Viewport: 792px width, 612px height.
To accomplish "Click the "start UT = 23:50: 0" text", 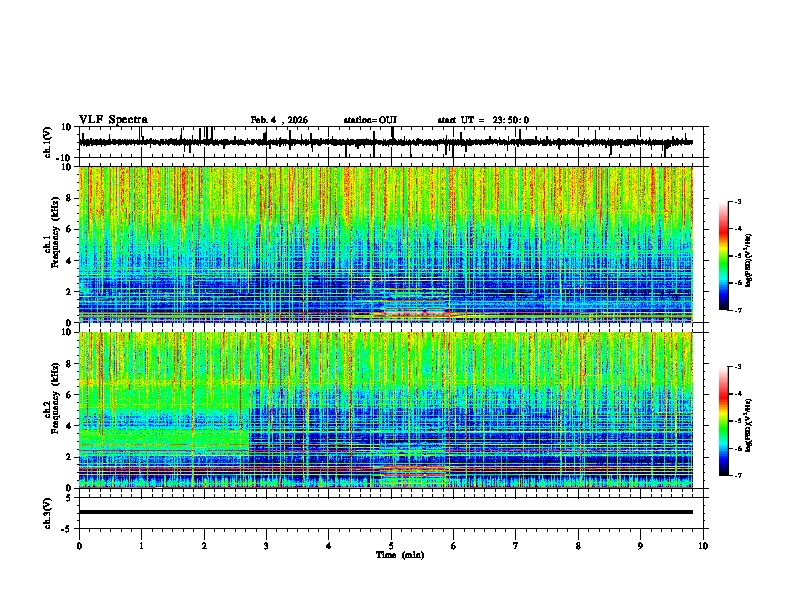I will pyautogui.click(x=483, y=120).
